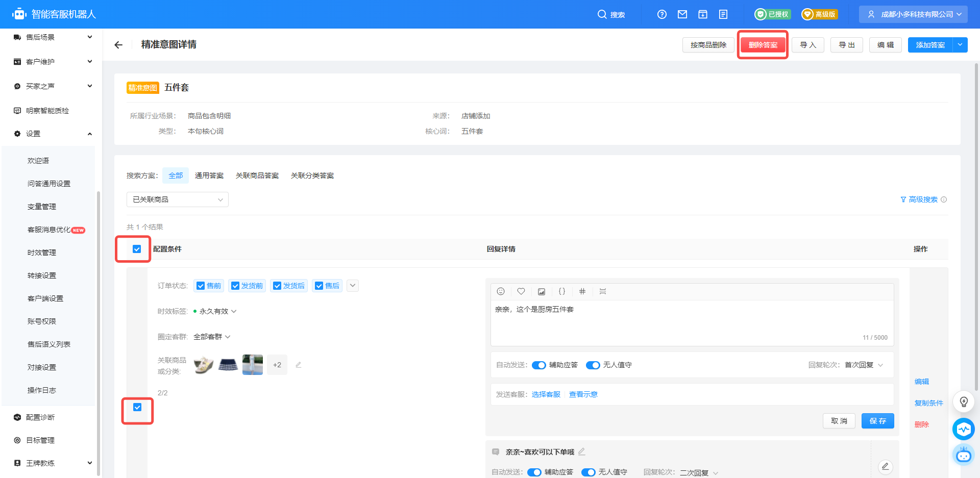Viewport: 980px width, 478px height.
Task: Open 目标管理 in the sidebar
Action: (40, 440)
